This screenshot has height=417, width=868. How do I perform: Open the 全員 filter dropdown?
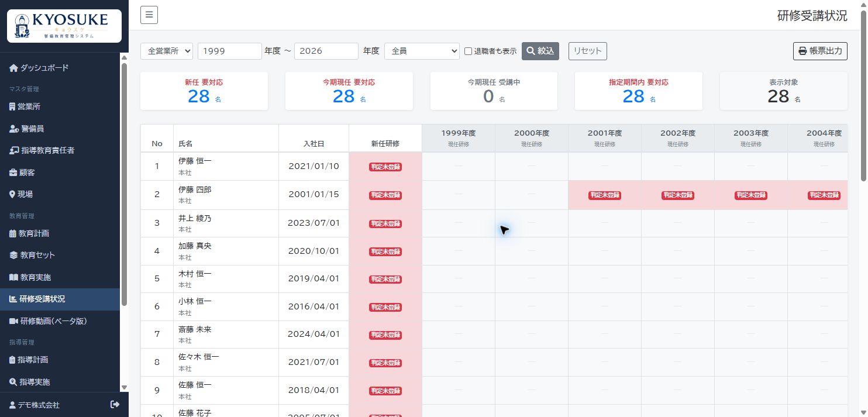click(x=422, y=51)
